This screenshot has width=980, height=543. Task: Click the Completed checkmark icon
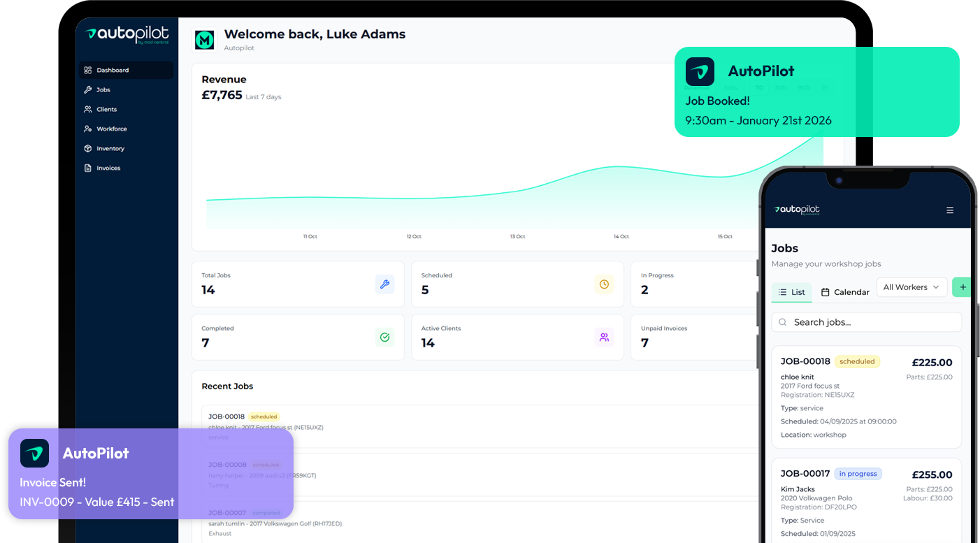point(384,338)
